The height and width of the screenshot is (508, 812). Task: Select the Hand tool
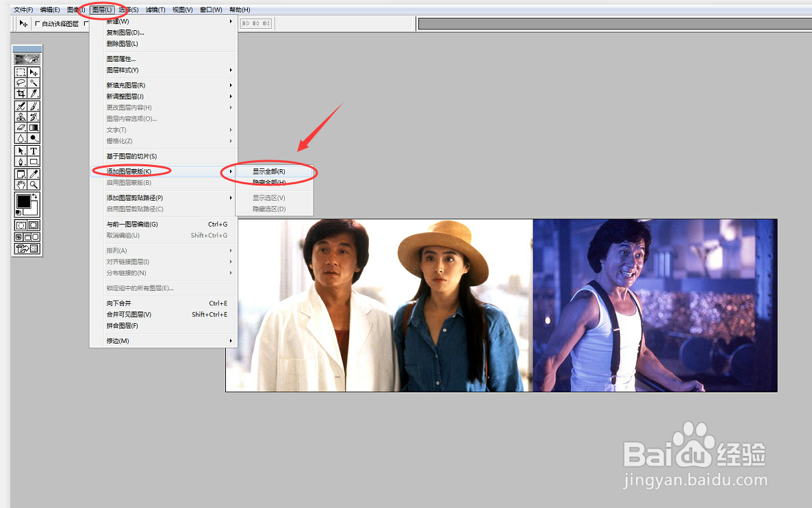(21, 185)
